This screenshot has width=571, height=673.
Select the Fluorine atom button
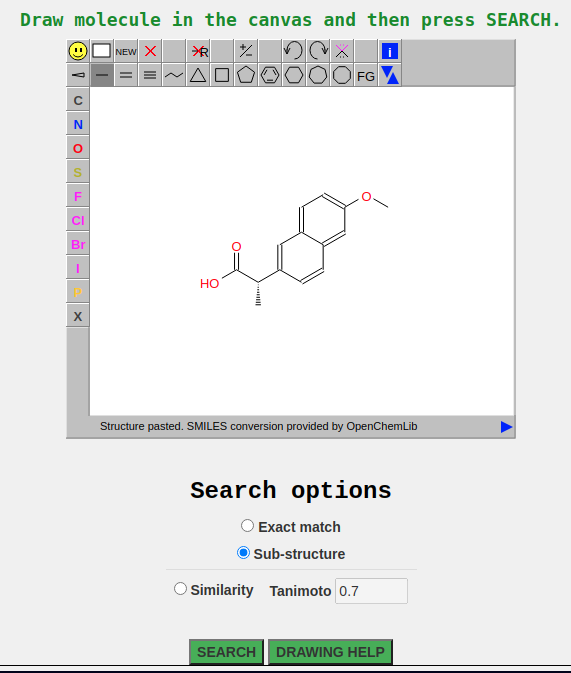78,197
